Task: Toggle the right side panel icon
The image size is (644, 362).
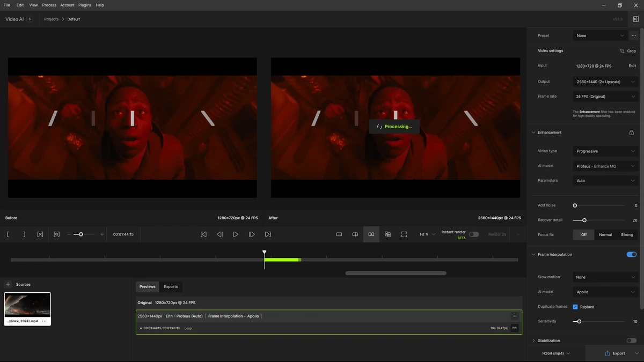Action: [636, 19]
